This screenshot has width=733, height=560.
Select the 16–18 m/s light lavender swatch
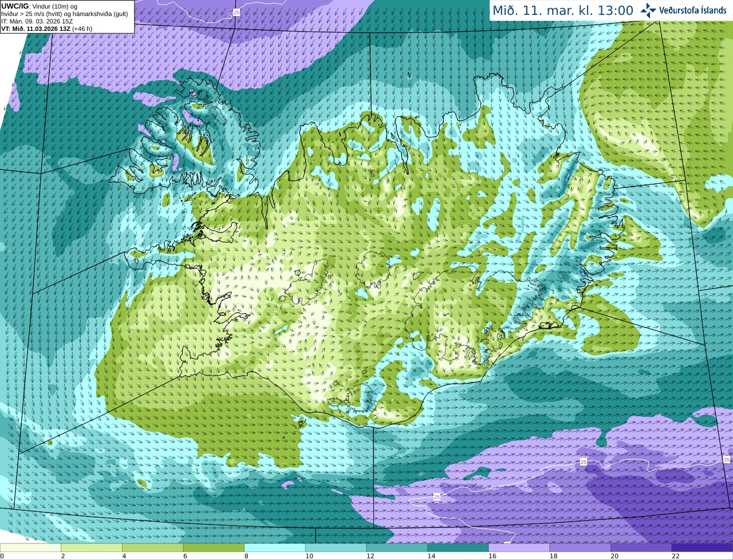click(519, 548)
